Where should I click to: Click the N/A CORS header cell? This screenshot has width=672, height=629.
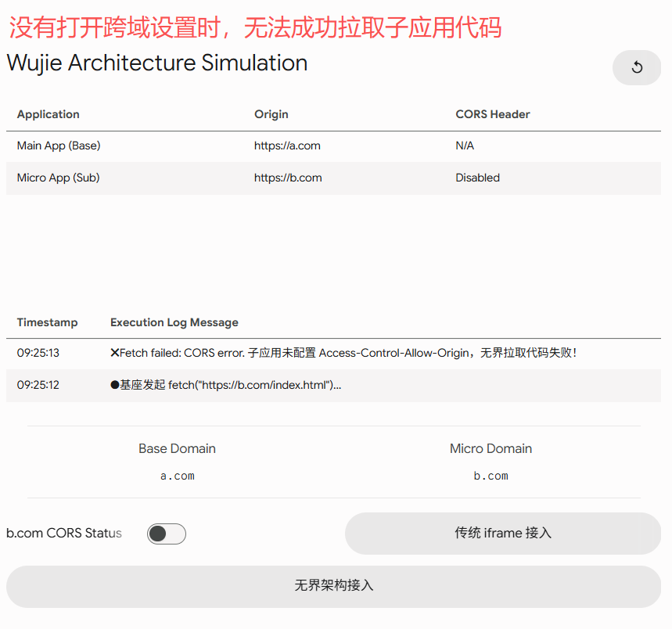[465, 146]
